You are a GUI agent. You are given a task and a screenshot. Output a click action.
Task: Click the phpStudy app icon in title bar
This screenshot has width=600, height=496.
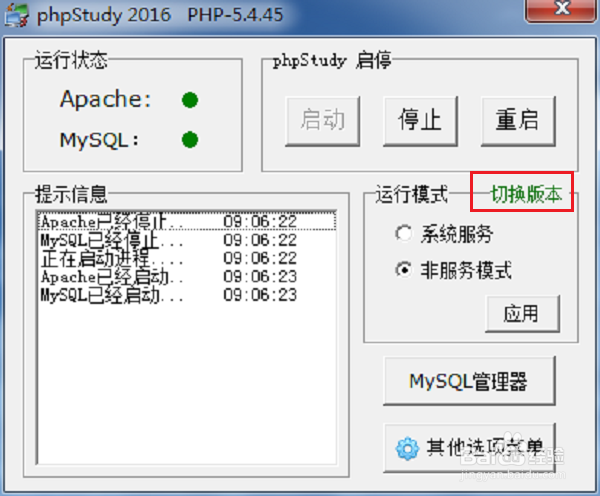16,15
